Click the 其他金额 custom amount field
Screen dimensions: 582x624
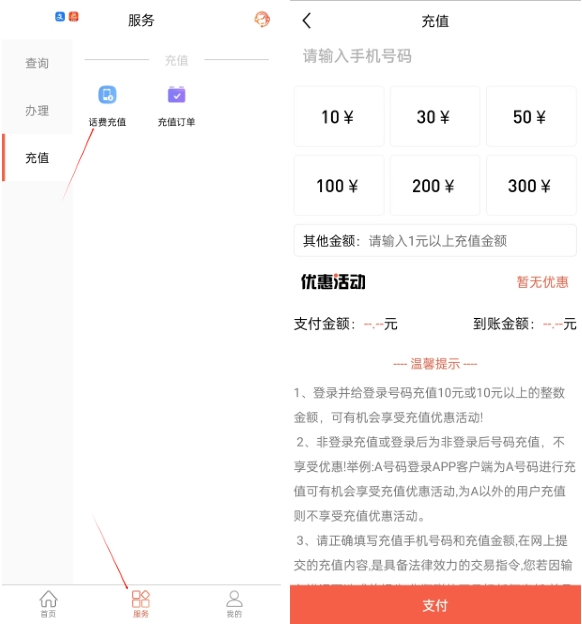(435, 240)
